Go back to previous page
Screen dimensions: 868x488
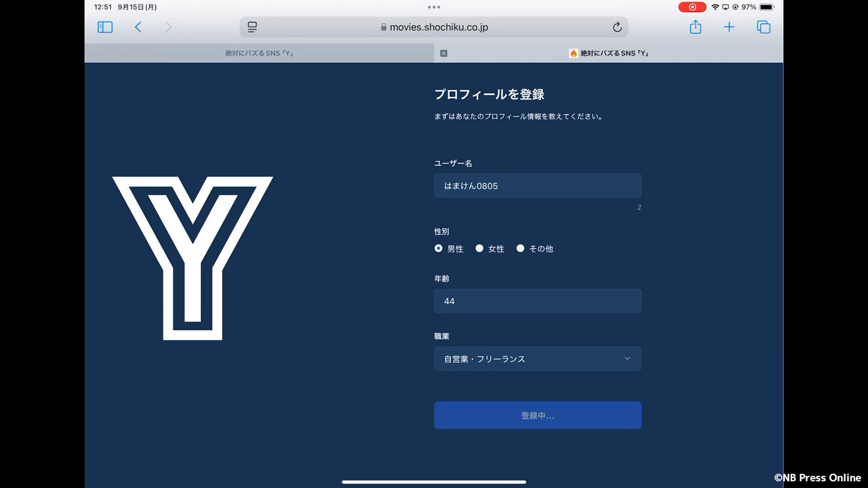138,27
